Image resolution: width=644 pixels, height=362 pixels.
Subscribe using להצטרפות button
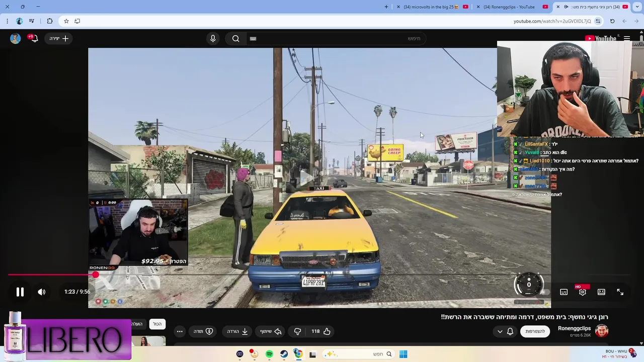pyautogui.click(x=535, y=331)
